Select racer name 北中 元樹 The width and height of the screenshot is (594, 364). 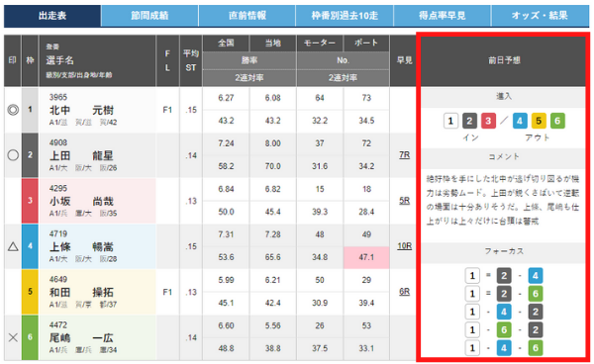[81, 110]
